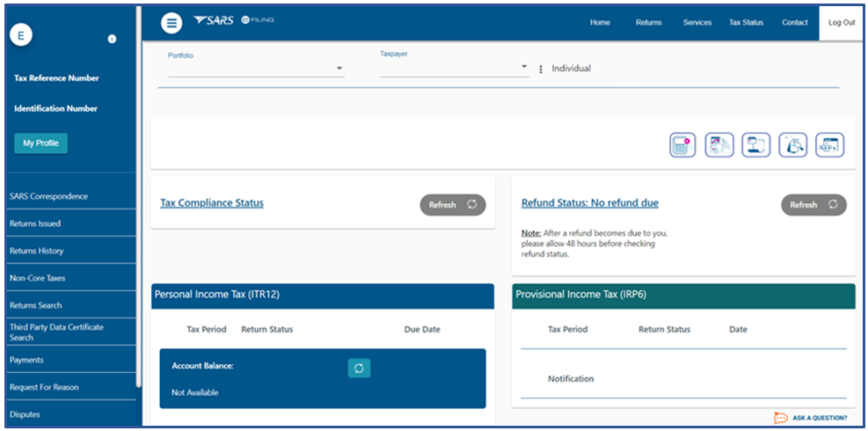Viewport: 868px width, 431px height.
Task: Select SARS Correspondence in the sidebar
Action: click(48, 196)
